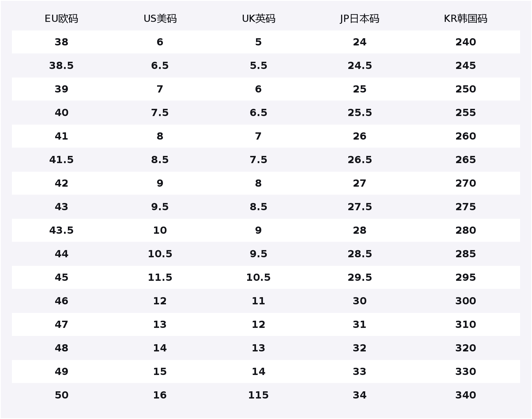This screenshot has height=419, width=532.
Task: Click KR size 265 cell
Action: click(x=465, y=160)
